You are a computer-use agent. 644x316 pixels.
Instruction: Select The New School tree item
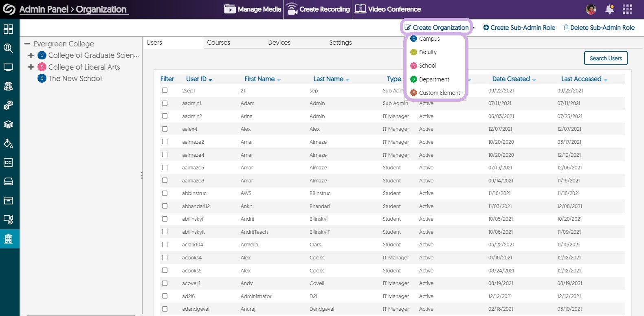coord(75,79)
